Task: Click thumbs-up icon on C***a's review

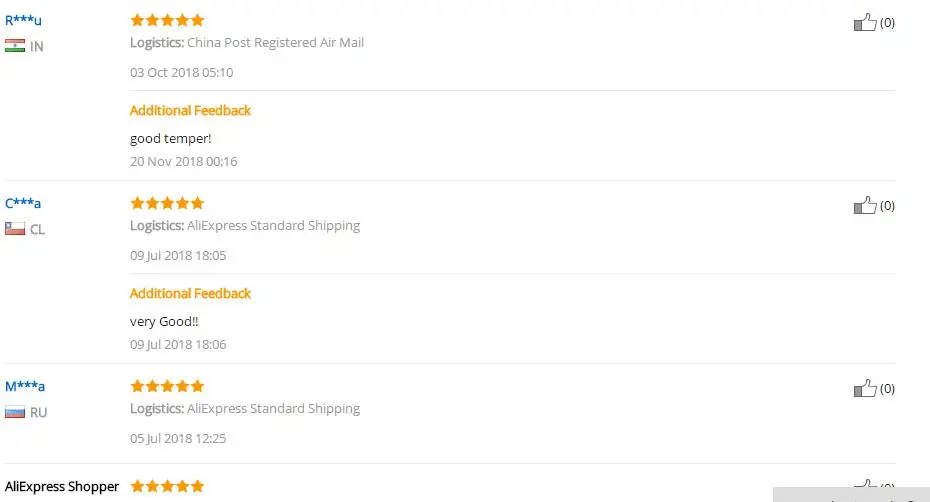Action: tap(864, 205)
